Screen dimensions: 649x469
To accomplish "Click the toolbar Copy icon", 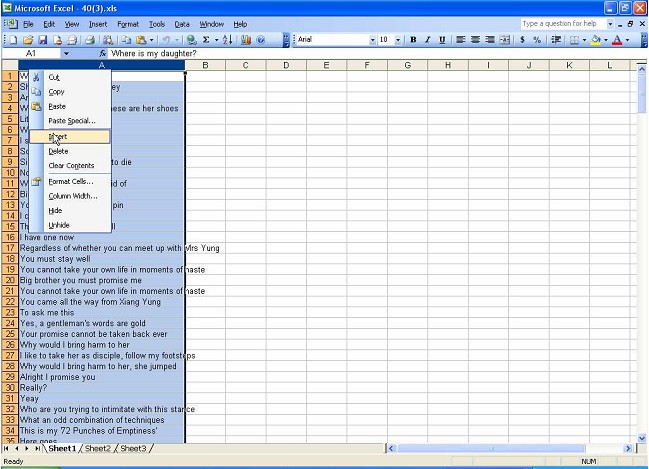I will tap(126, 40).
